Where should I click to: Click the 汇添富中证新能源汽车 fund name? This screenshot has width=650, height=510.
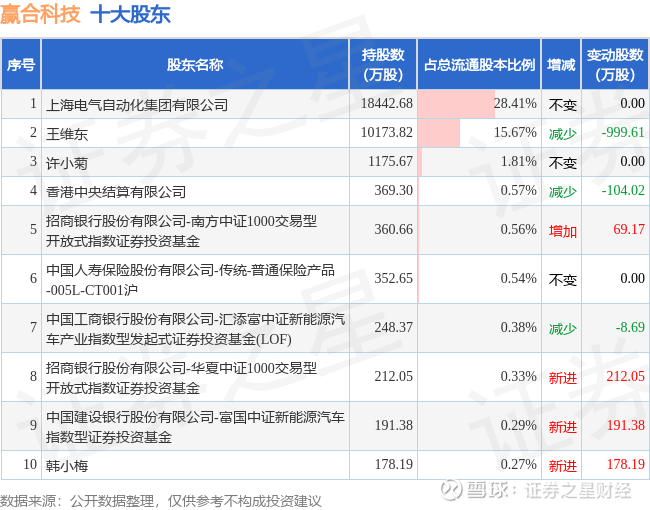[195, 328]
